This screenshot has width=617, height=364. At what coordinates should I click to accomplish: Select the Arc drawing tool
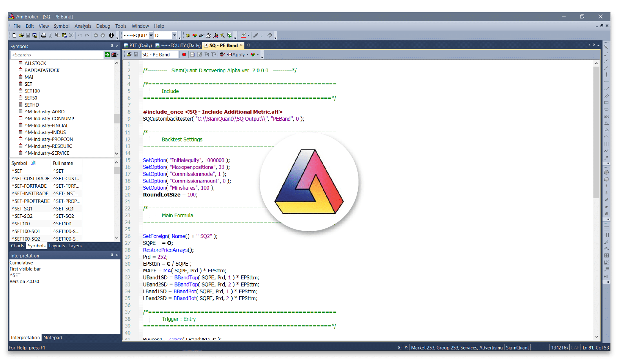(x=606, y=137)
